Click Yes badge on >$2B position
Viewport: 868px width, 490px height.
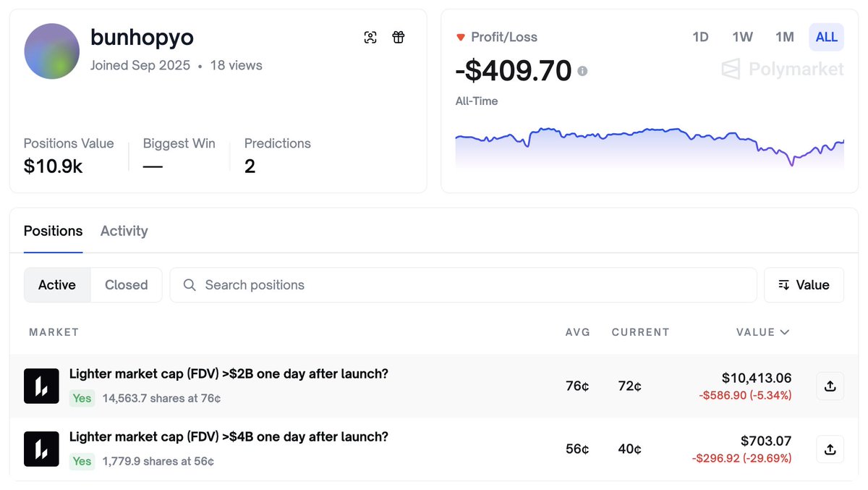82,398
